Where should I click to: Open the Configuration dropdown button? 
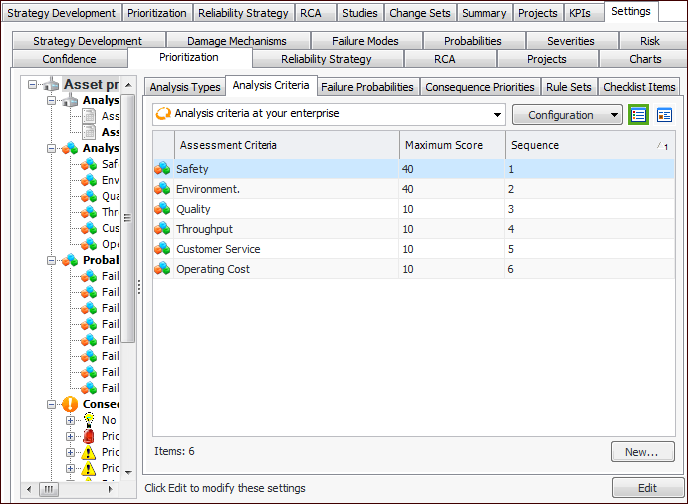click(567, 115)
